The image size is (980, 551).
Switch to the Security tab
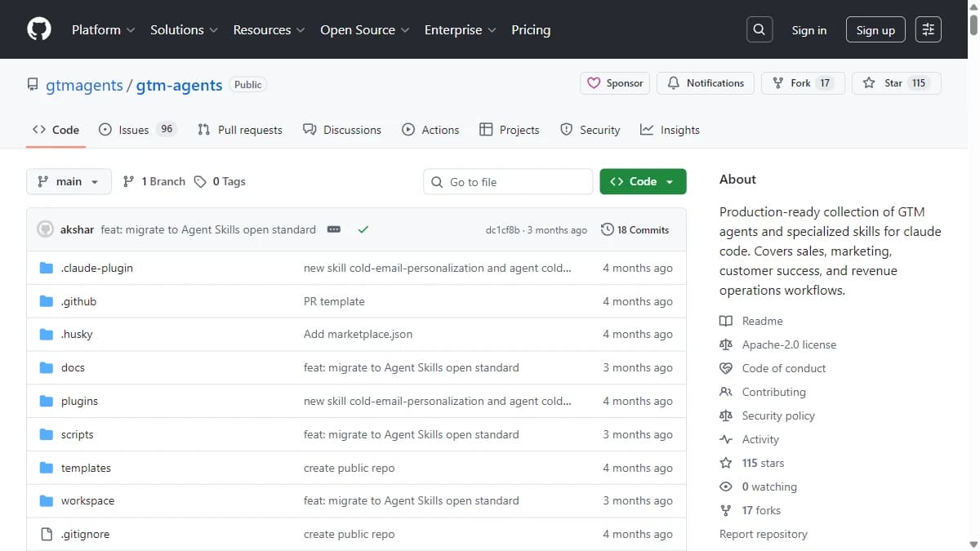pyautogui.click(x=590, y=130)
